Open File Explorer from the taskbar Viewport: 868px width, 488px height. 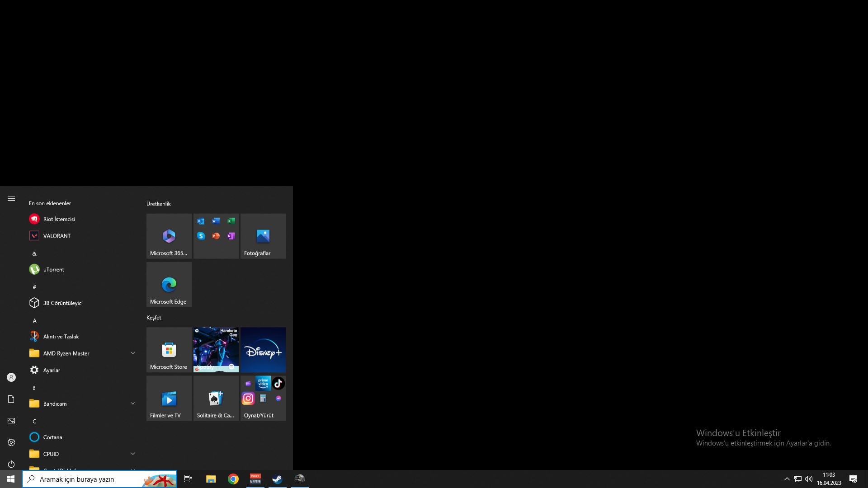point(211,479)
